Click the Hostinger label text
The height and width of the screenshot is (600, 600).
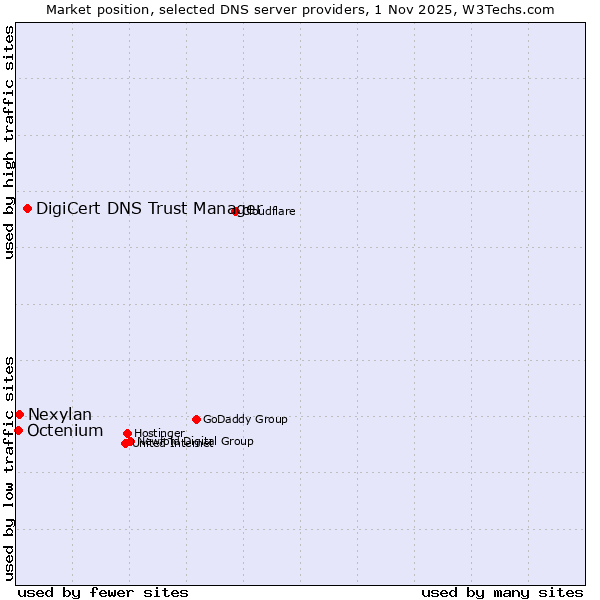point(160,433)
